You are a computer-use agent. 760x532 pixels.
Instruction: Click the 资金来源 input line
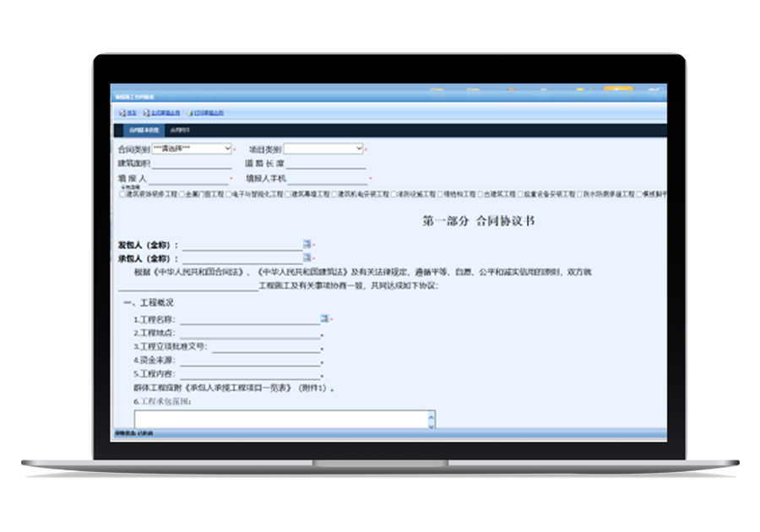[249, 360]
